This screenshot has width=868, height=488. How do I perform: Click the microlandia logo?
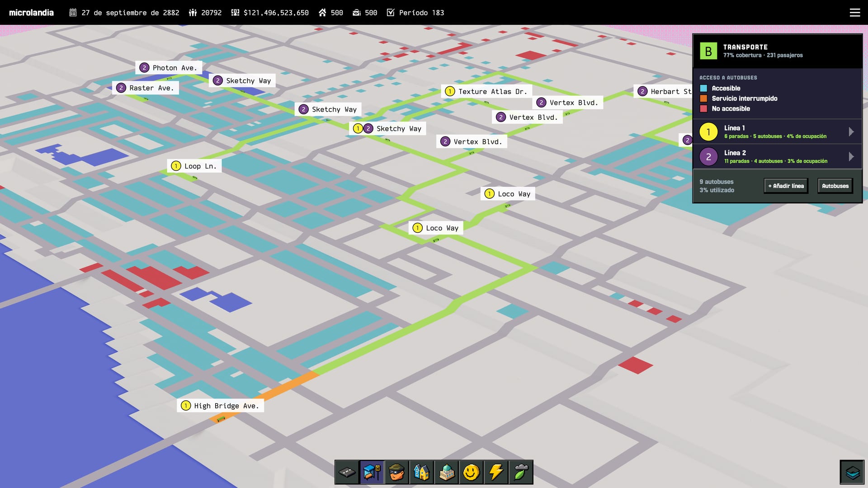pos(31,13)
